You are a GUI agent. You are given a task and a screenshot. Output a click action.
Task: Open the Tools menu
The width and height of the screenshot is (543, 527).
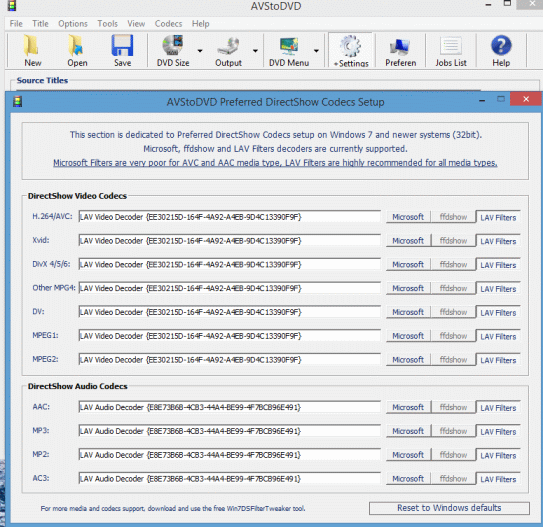tap(107, 24)
